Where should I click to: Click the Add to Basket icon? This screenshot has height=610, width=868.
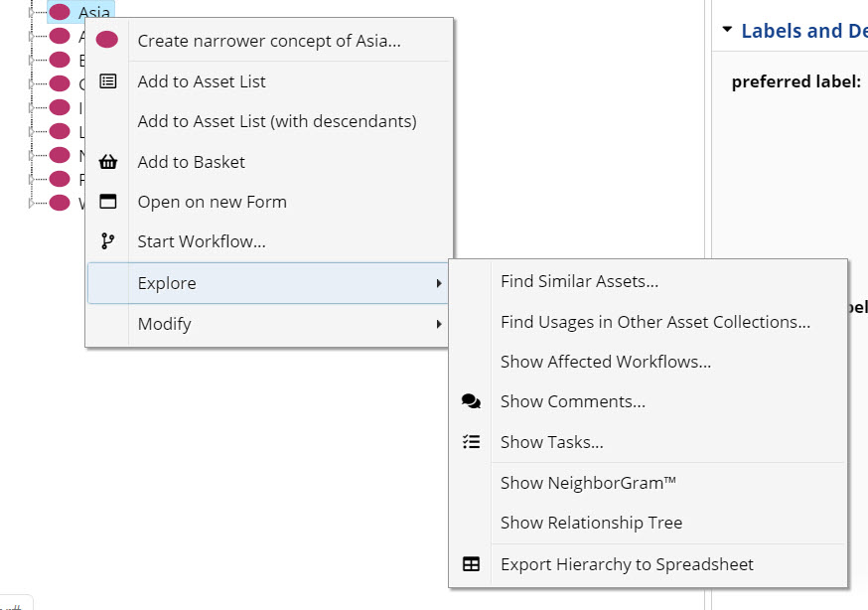[x=108, y=162]
